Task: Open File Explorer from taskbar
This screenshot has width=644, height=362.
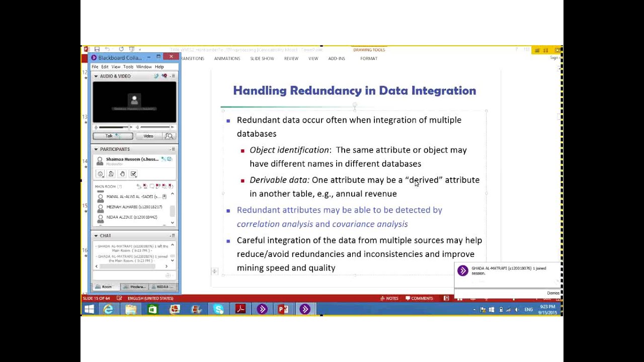Action: [x=131, y=310]
